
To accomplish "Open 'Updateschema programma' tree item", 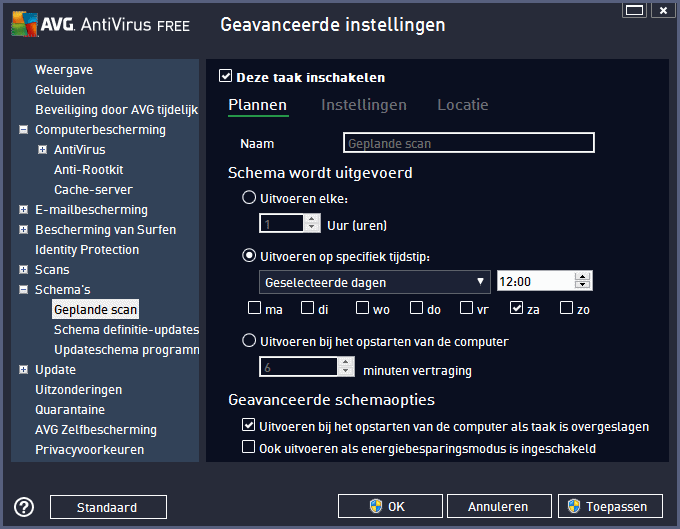I will [x=126, y=349].
